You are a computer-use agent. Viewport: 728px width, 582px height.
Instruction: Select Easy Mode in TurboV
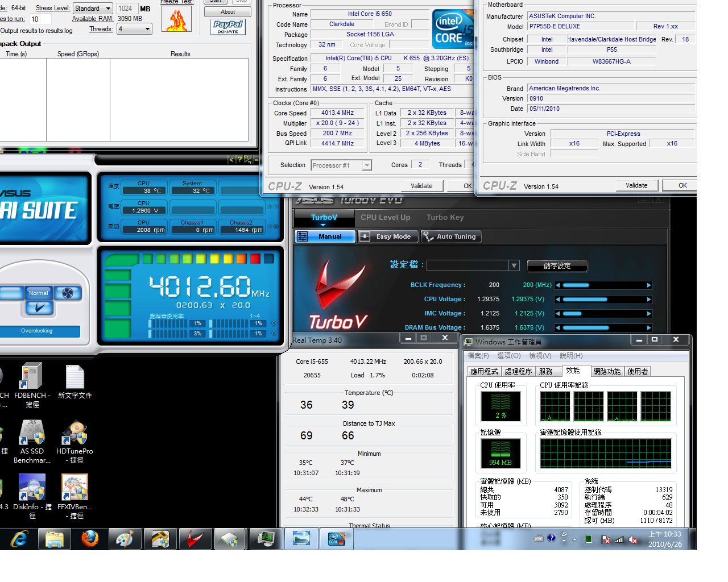(x=388, y=236)
